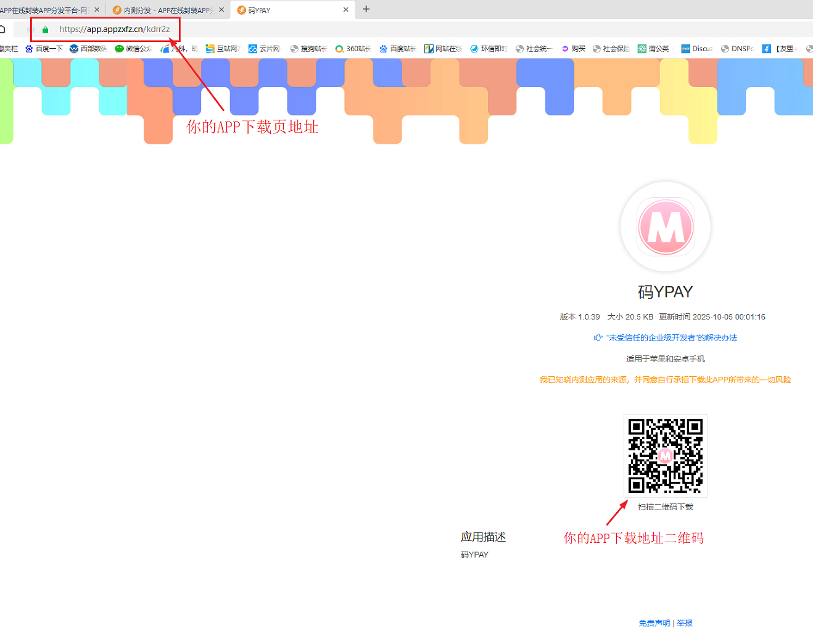Image resolution: width=813 pixels, height=644 pixels.
Task: Click the download QR code image
Action: click(x=666, y=455)
